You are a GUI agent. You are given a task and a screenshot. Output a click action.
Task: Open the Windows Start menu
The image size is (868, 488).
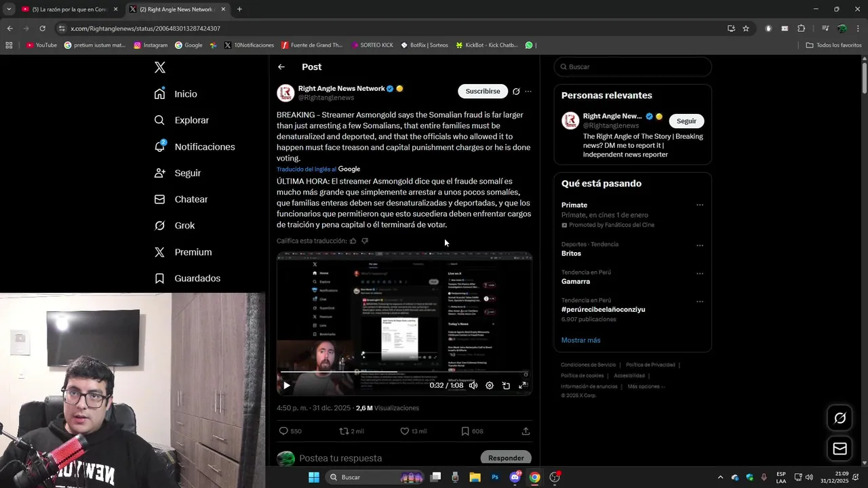314,477
